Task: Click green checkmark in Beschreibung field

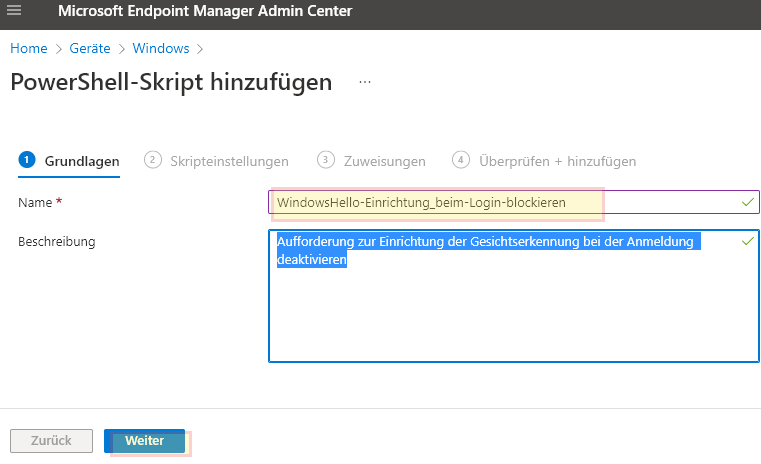Action: click(747, 242)
